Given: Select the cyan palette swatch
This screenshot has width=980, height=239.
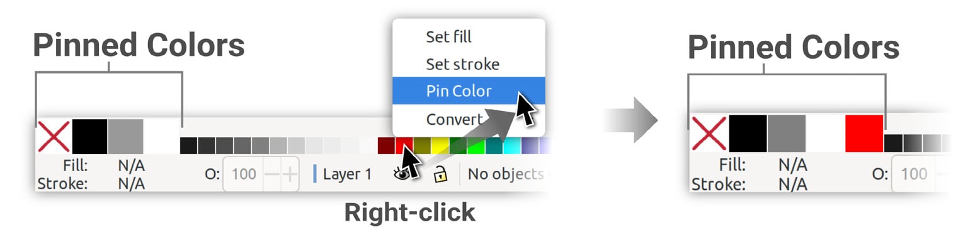Looking at the screenshot, I should [x=512, y=145].
